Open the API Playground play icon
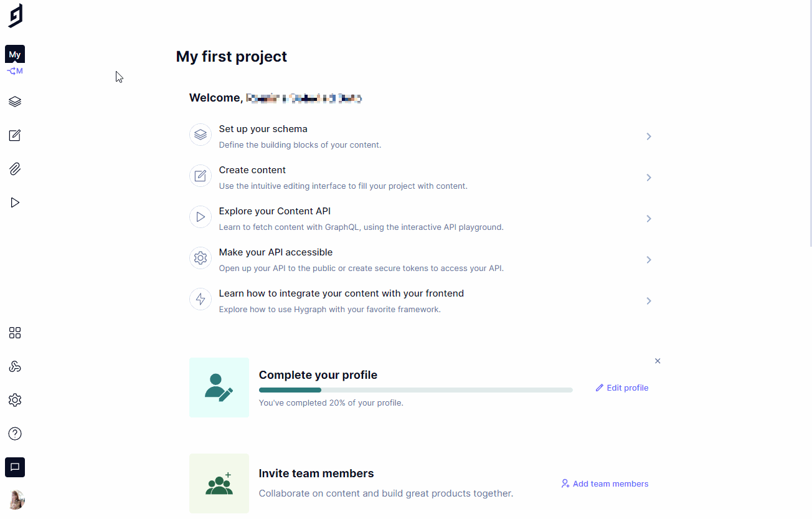This screenshot has width=812, height=519. pyautogui.click(x=15, y=202)
